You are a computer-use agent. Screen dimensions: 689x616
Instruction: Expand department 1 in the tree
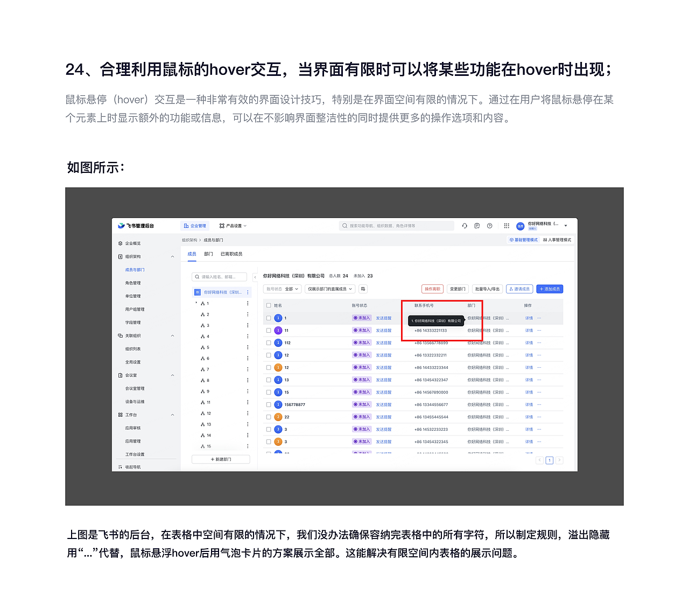click(196, 303)
